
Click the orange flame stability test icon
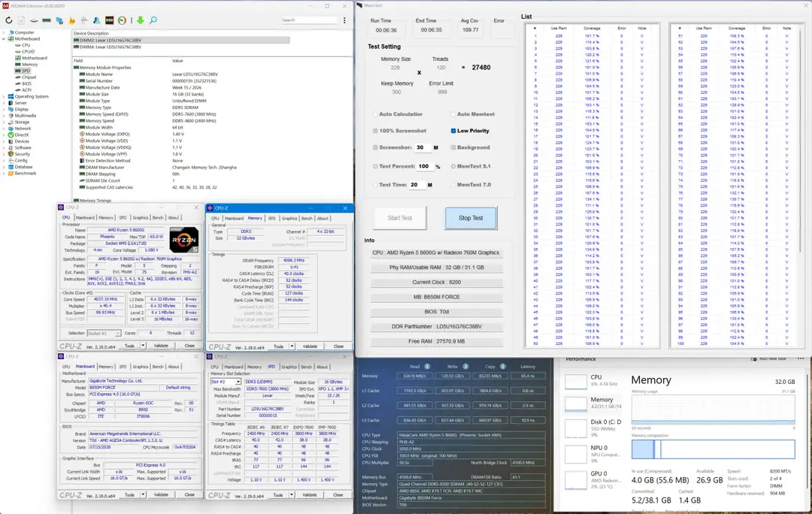72,20
